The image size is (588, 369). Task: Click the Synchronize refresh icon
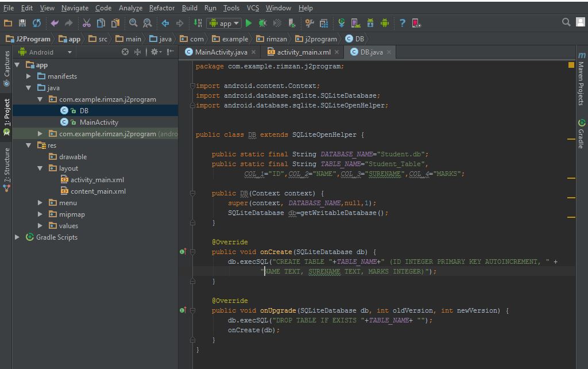37,23
